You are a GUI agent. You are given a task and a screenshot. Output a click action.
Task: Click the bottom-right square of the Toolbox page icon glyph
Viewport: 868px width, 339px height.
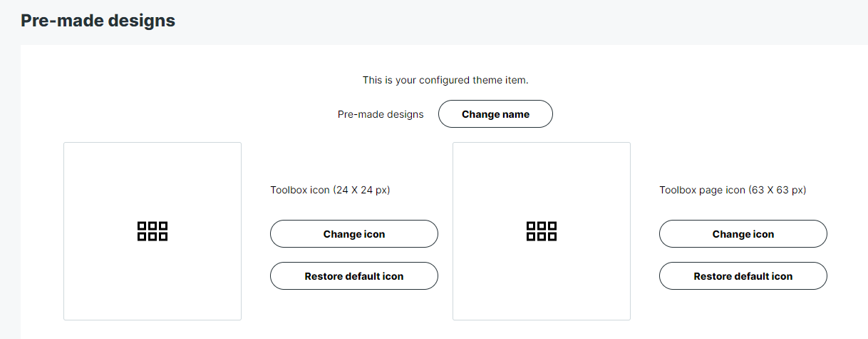click(x=552, y=236)
